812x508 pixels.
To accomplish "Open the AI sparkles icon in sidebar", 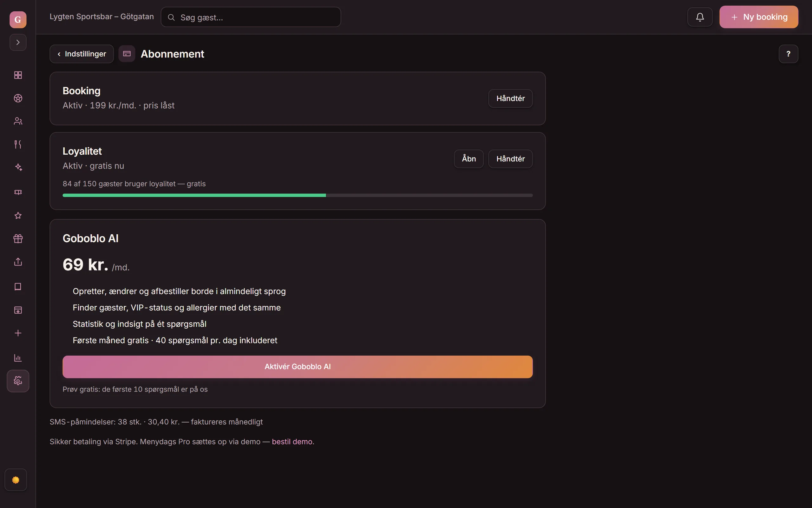I will tap(18, 167).
